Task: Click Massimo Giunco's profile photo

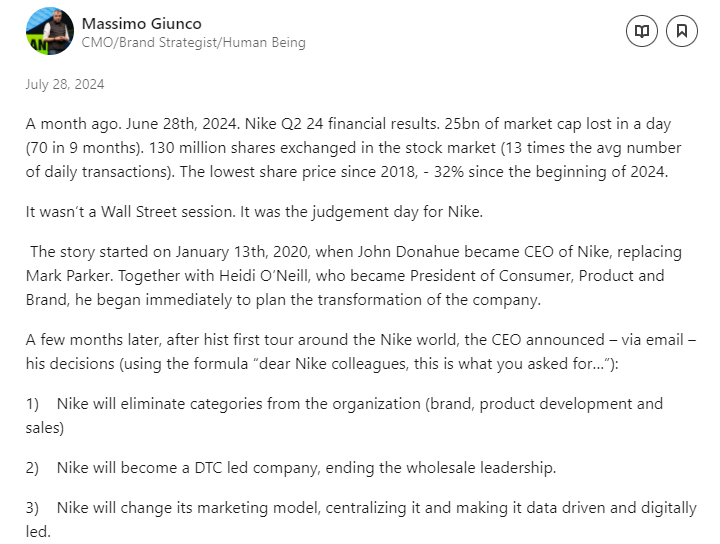Action: 50,31
